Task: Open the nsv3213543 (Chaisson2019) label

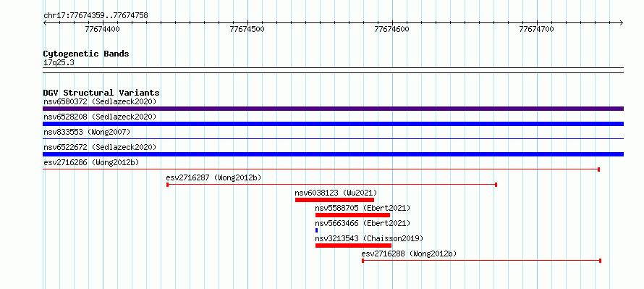Action: coord(369,238)
